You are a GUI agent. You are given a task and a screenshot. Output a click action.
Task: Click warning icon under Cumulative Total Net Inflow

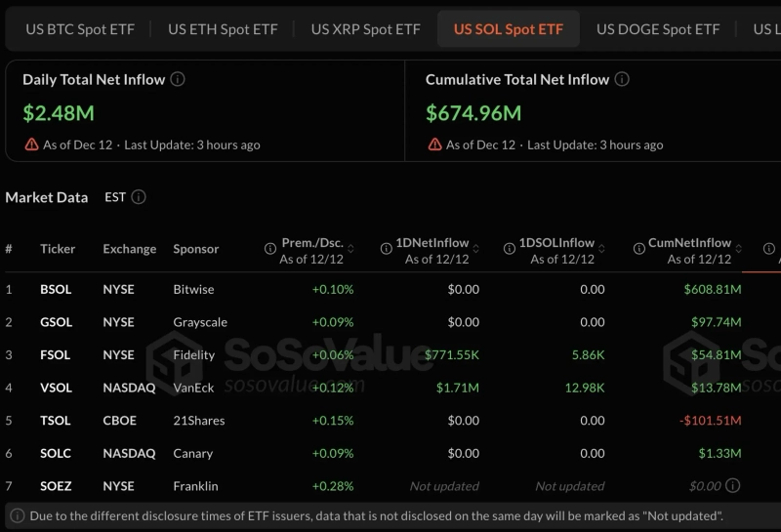434,144
